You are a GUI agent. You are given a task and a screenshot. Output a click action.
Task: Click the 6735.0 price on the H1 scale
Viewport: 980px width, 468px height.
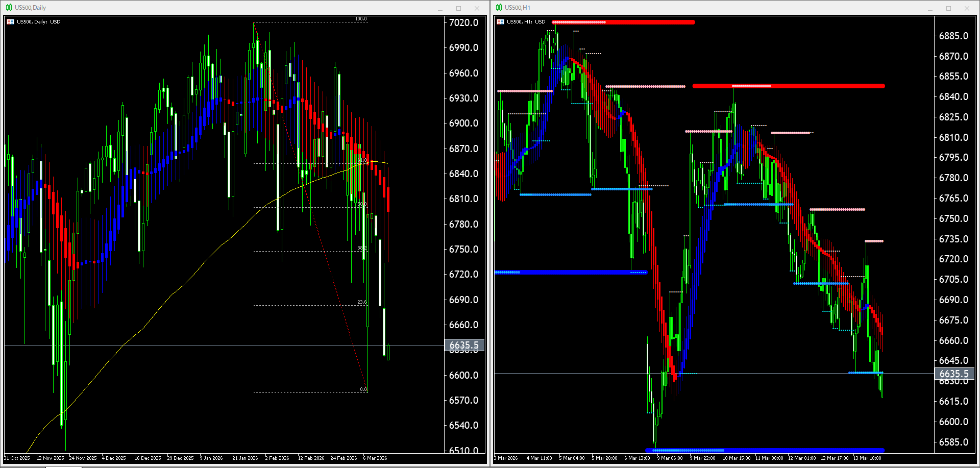[954, 239]
